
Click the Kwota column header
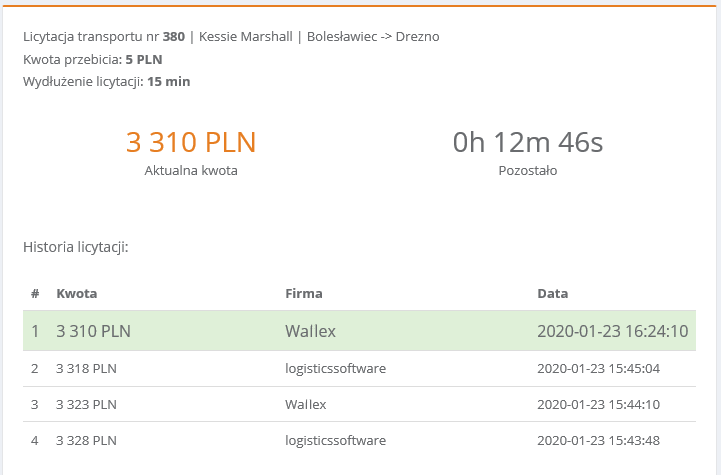pyautogui.click(x=76, y=294)
